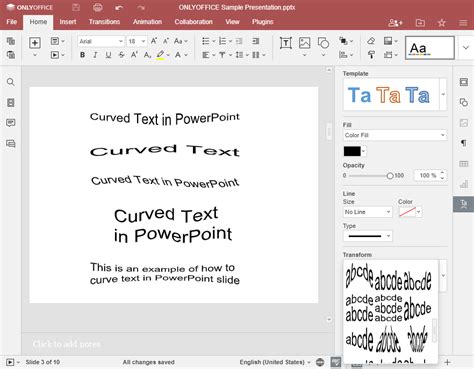The width and height of the screenshot is (474, 369).
Task: Open the Arial font name dropdown
Action: tap(121, 41)
